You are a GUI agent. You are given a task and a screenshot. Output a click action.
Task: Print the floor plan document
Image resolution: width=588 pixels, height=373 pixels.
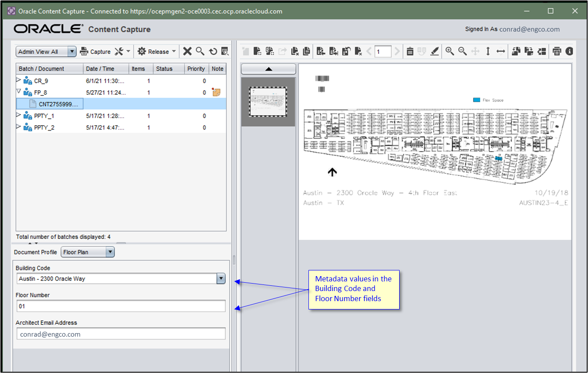click(x=556, y=51)
